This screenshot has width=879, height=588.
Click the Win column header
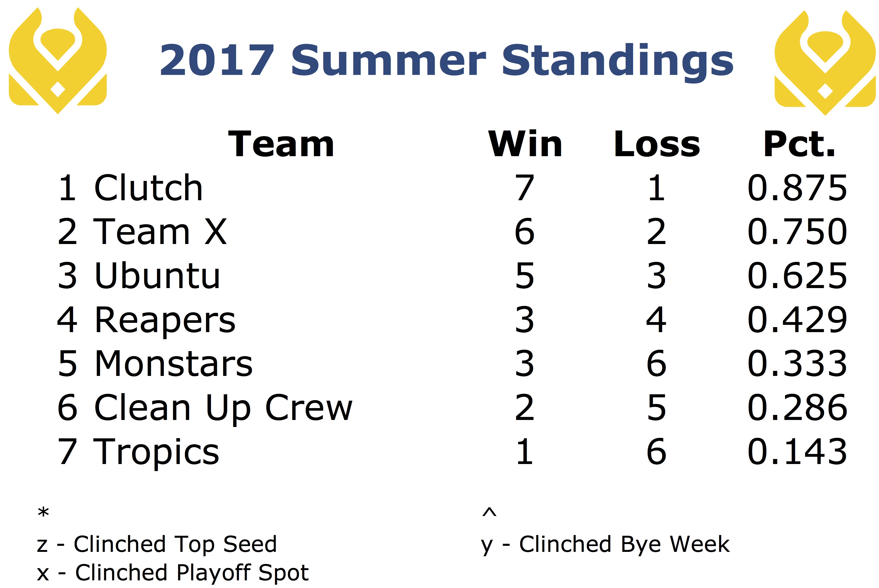[x=525, y=144]
